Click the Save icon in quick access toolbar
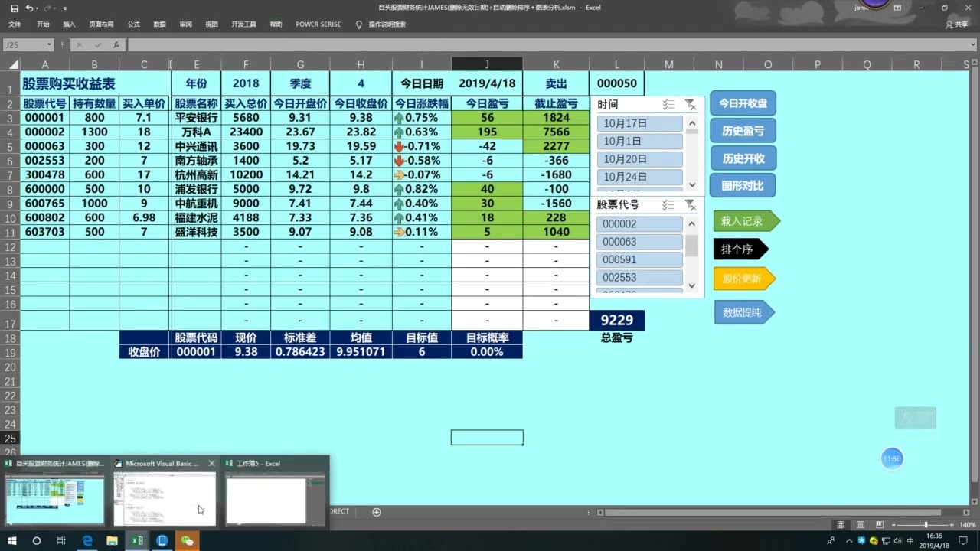The height and width of the screenshot is (551, 980). tap(15, 8)
